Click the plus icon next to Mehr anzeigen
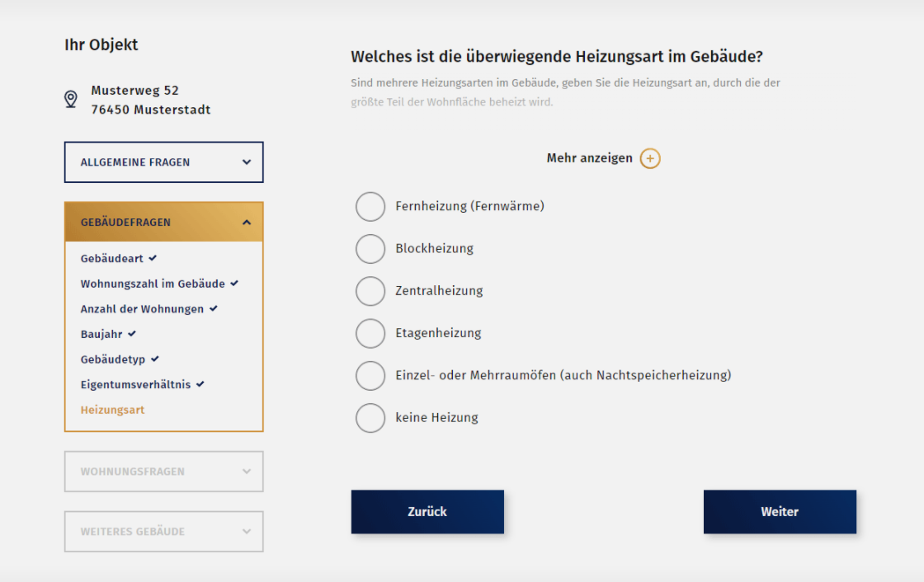 (650, 158)
